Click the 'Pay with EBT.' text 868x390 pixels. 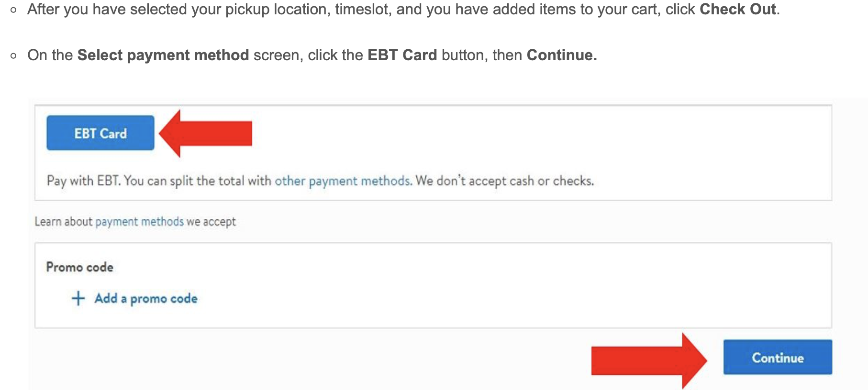(84, 181)
